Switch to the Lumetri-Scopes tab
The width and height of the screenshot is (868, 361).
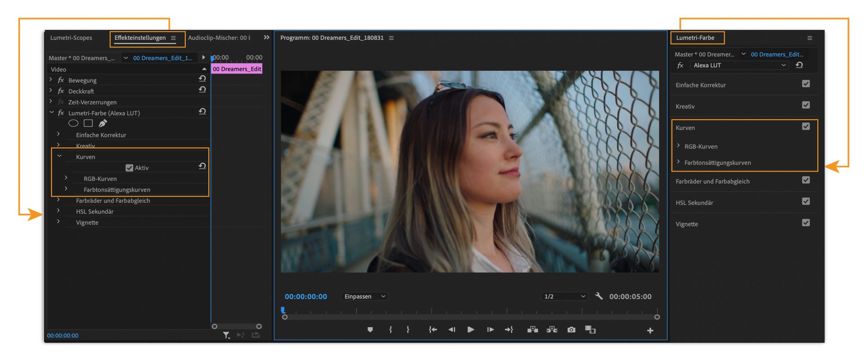coord(71,38)
